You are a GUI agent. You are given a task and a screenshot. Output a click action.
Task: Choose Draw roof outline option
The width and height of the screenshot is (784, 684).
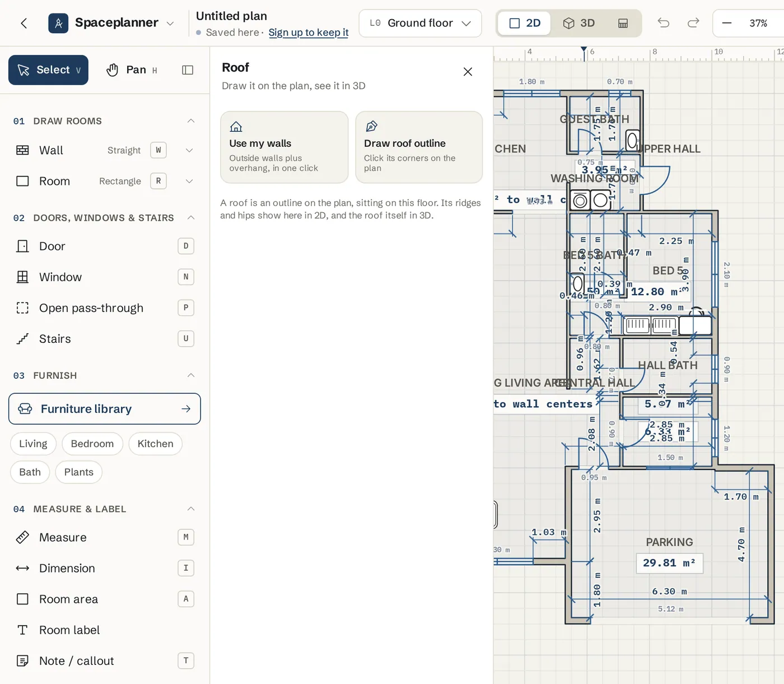click(419, 147)
